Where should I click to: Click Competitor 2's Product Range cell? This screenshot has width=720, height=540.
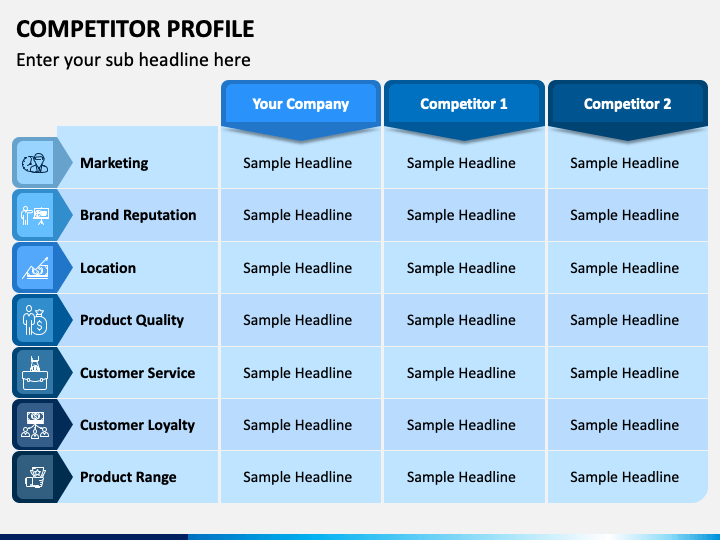pyautogui.click(x=627, y=477)
